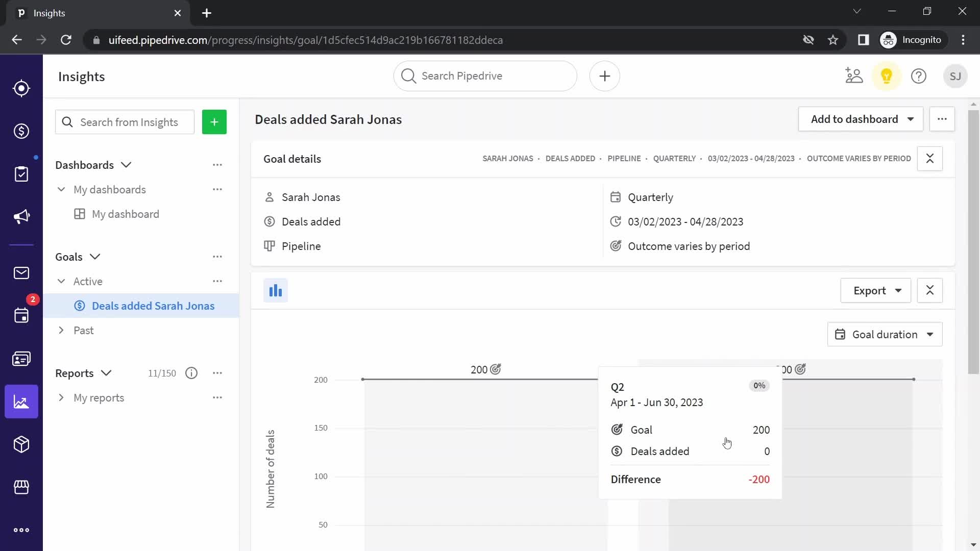Click the Export button for chart
Viewport: 980px width, 551px height.
tap(875, 291)
